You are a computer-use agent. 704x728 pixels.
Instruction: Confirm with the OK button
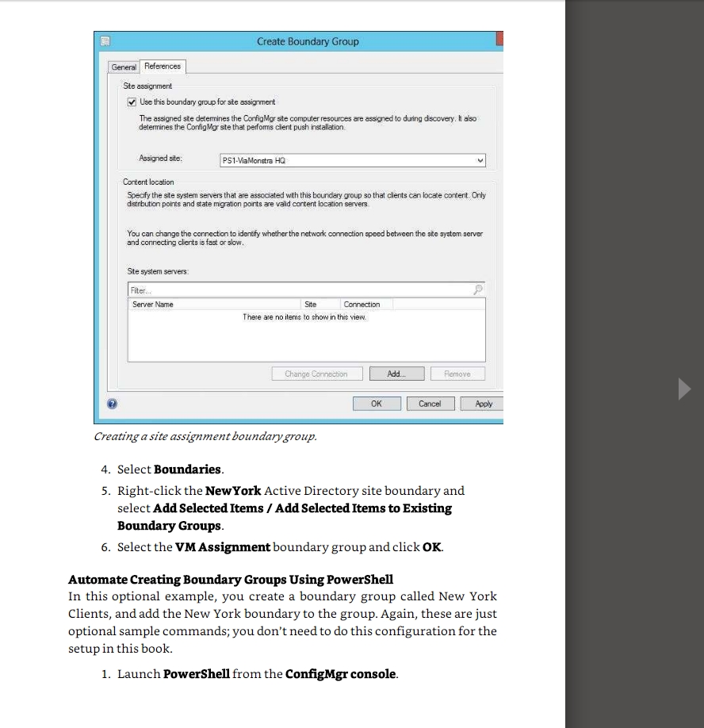pos(376,404)
